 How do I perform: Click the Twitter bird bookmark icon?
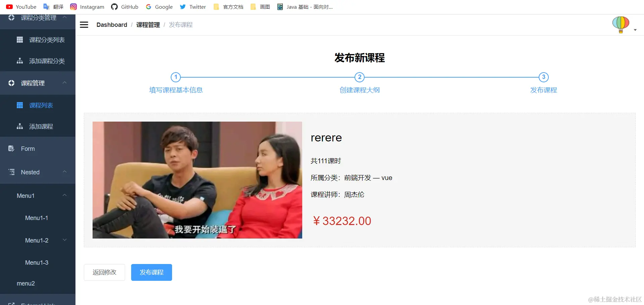coord(183,7)
